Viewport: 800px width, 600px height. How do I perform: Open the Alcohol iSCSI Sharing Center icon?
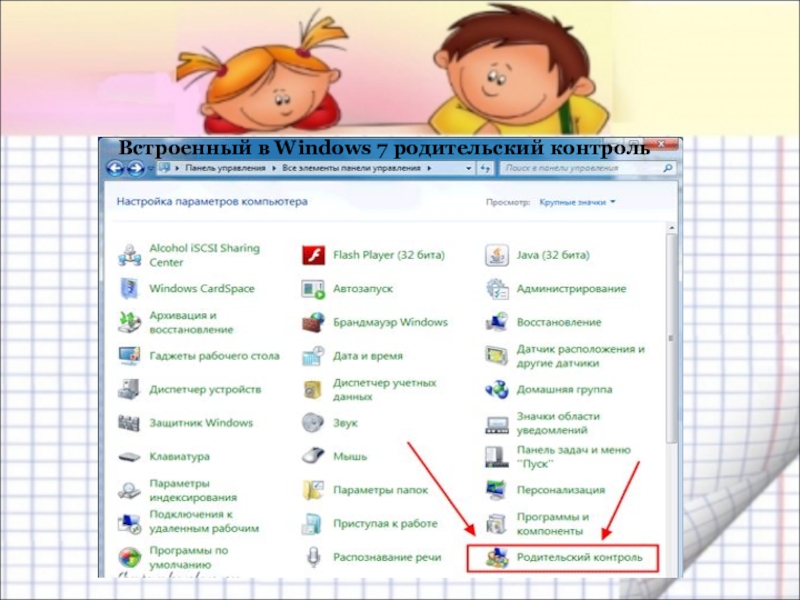tap(130, 255)
